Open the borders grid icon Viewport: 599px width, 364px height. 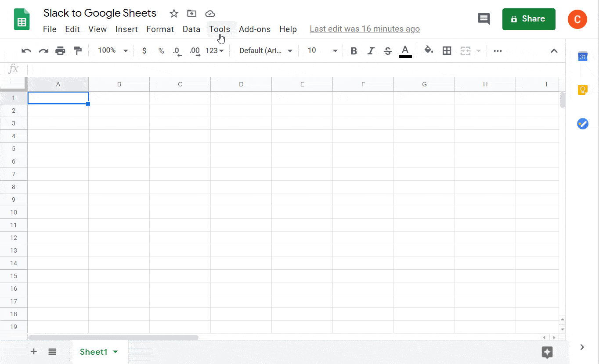point(447,51)
